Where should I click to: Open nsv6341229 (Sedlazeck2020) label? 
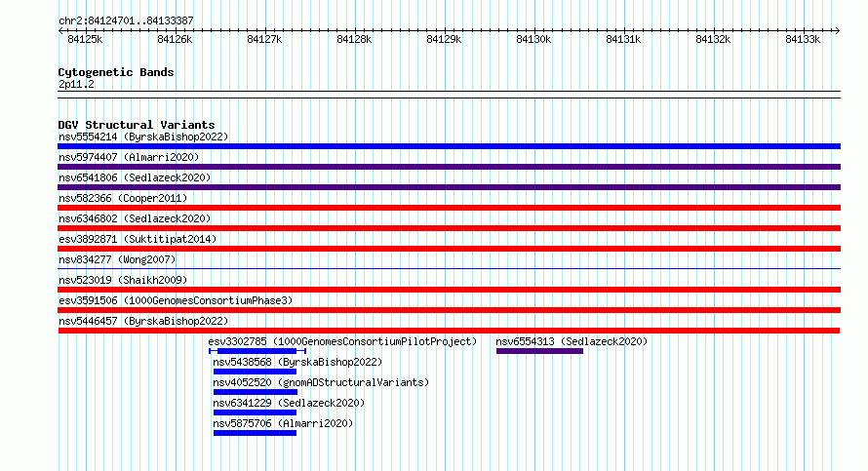289,403
